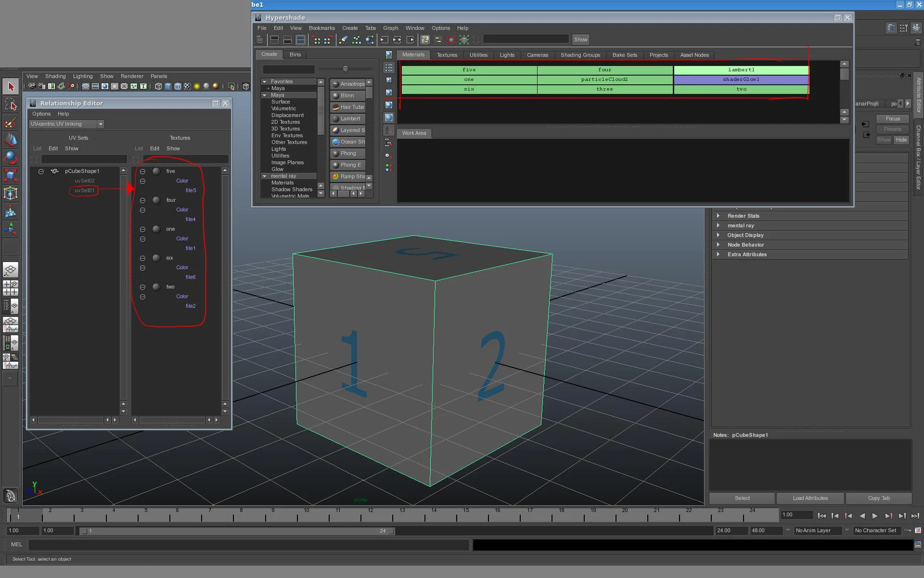The width and height of the screenshot is (924, 578).
Task: Switch to single perspective view layout
Action: click(11, 270)
